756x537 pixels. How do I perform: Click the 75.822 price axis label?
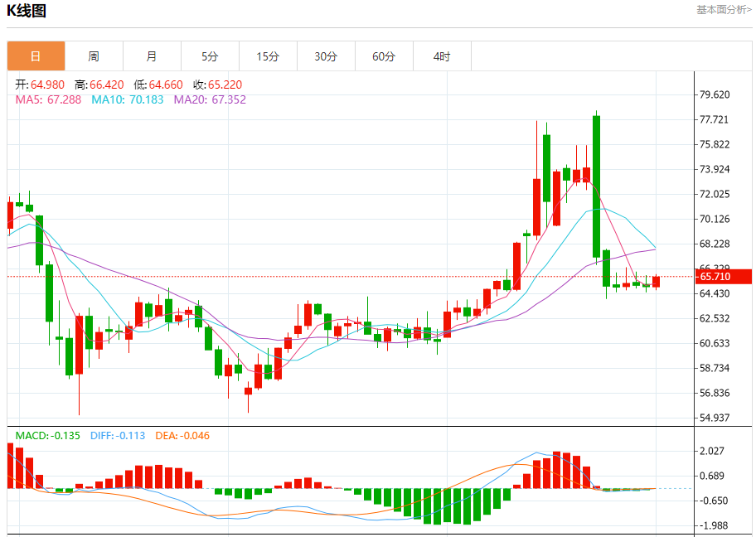[715, 145]
